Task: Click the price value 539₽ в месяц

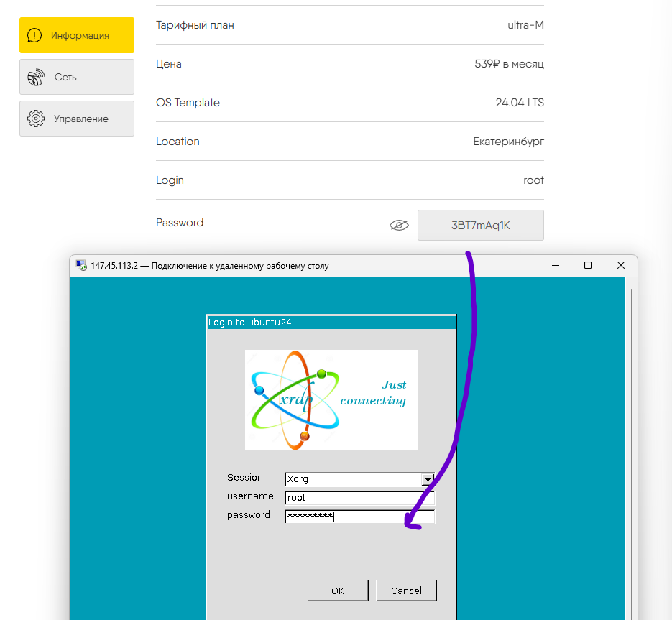Action: coord(509,64)
